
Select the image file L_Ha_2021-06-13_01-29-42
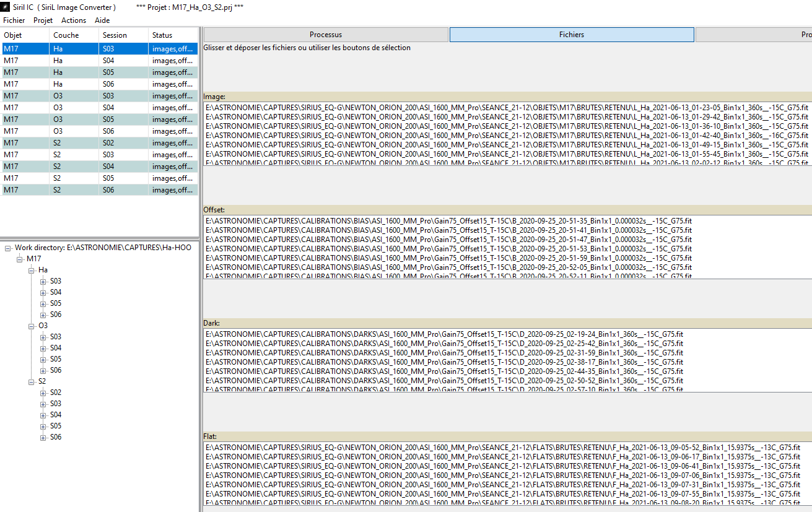tap(507, 117)
